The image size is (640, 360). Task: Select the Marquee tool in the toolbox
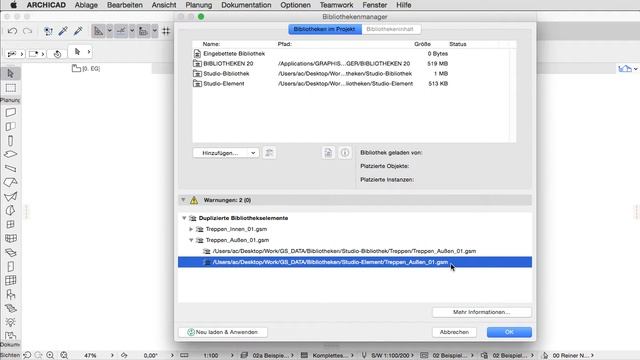coord(11,88)
